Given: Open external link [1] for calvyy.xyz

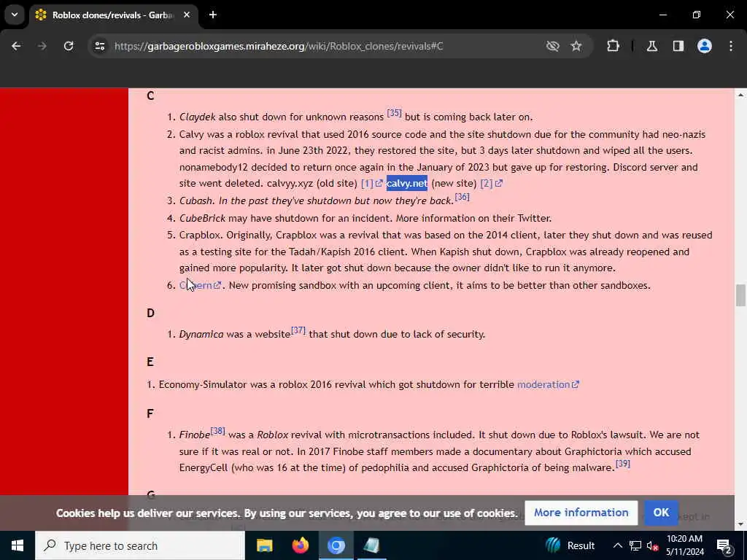Looking at the screenshot, I should tap(371, 183).
